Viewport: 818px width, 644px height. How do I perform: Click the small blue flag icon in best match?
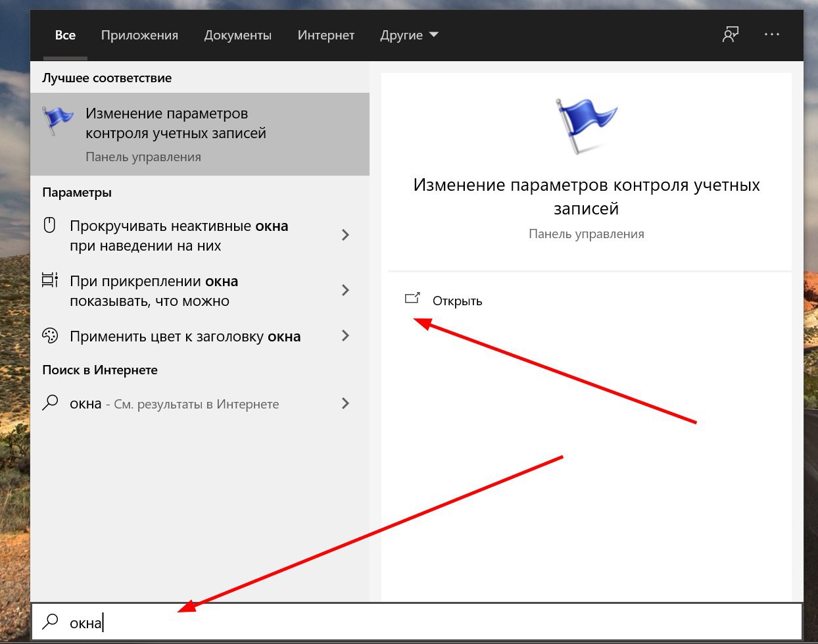click(x=58, y=120)
